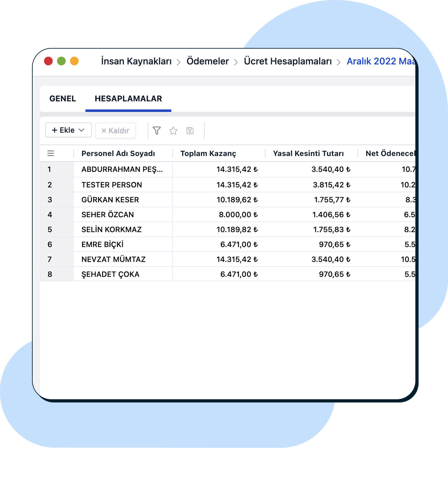
Task: Open the Aralık 2022 breadcrumb link
Action: point(380,61)
